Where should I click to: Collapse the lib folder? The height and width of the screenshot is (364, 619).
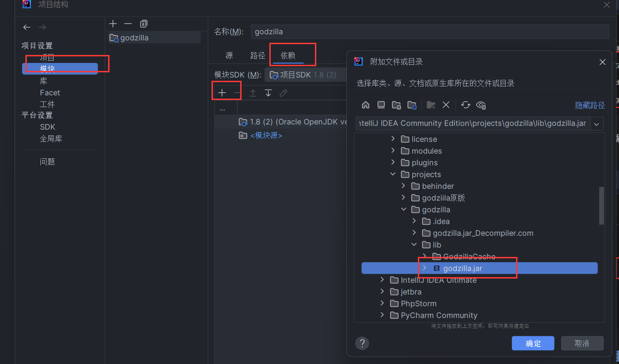pyautogui.click(x=414, y=245)
